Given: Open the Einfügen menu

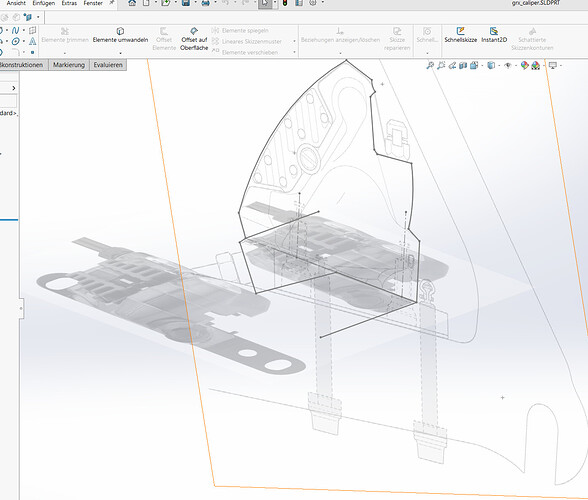Looking at the screenshot, I should point(44,3).
